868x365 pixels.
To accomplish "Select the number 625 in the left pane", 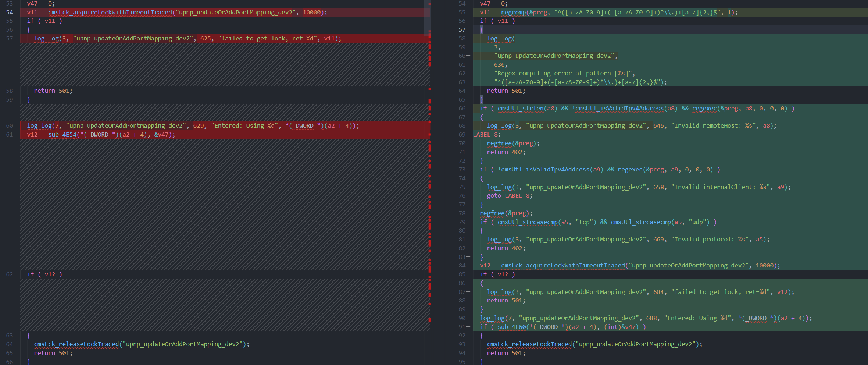I will (206, 38).
